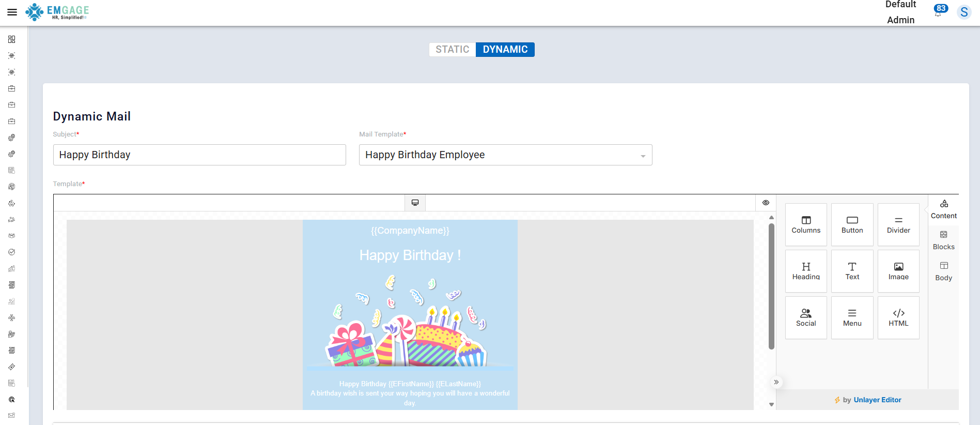Image resolution: width=980 pixels, height=425 pixels.
Task: Click the Default Admin label
Action: [900, 12]
